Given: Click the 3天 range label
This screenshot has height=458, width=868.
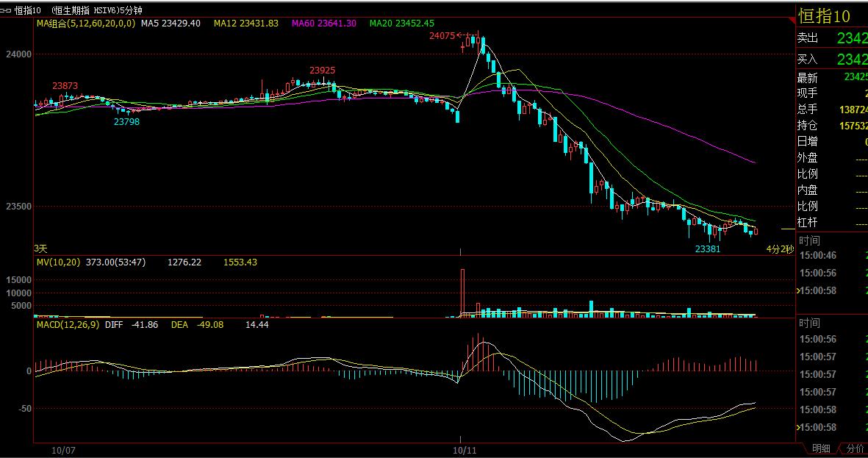Looking at the screenshot, I should [40, 248].
